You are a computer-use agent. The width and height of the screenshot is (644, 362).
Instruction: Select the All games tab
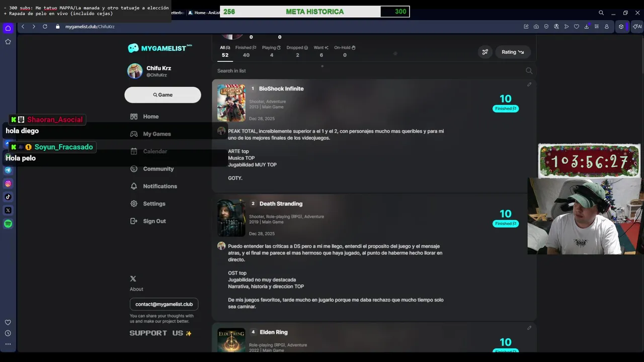(x=225, y=51)
